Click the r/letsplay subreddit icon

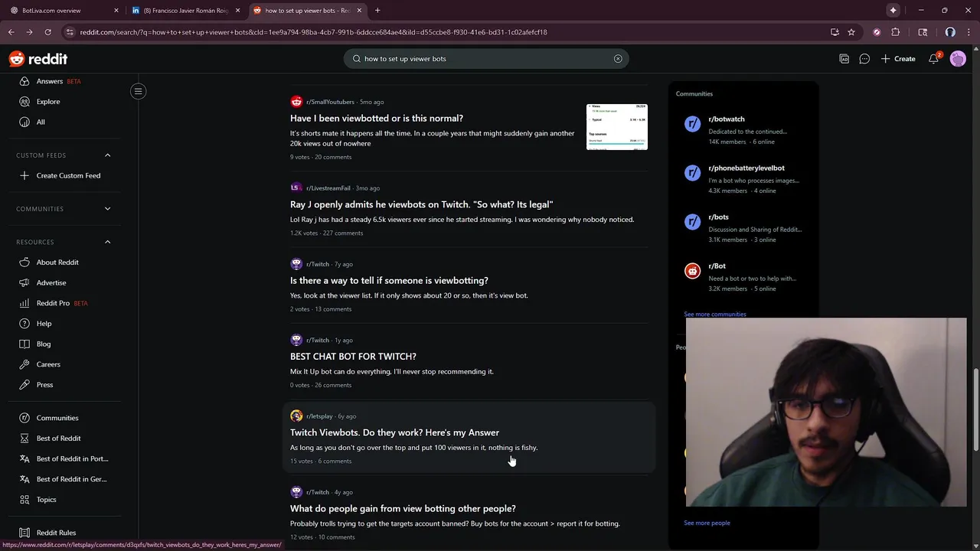tap(296, 416)
